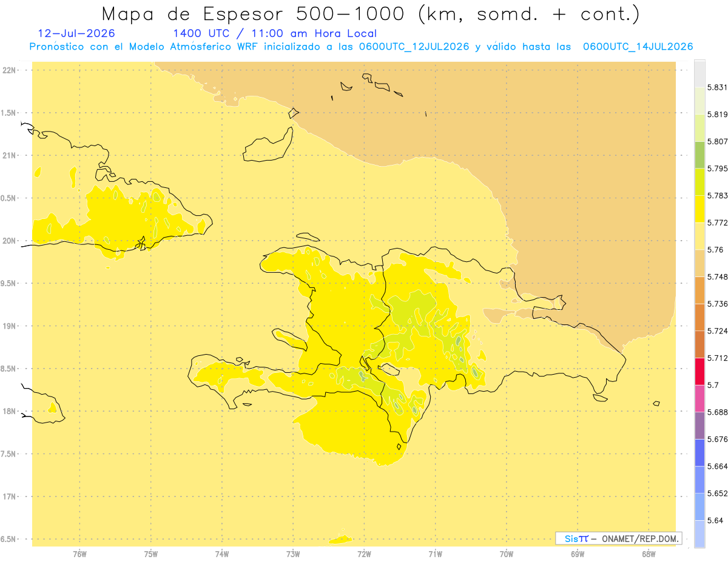Click the longitude label '75W'
Viewport: 728px width, 562px height.
point(151,554)
